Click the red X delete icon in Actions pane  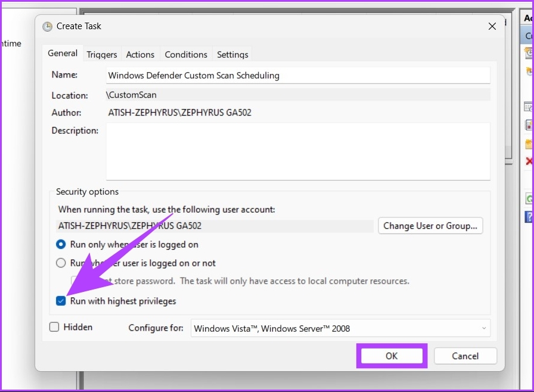529,161
